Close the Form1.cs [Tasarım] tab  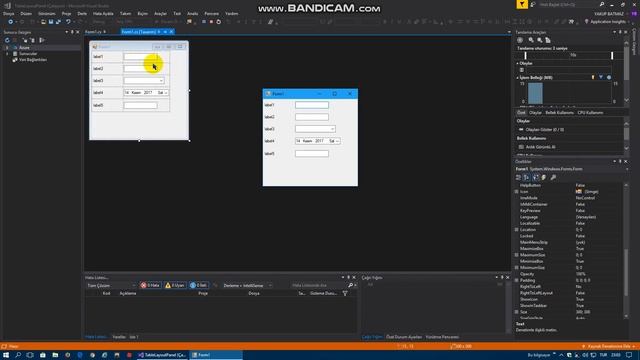(171, 32)
